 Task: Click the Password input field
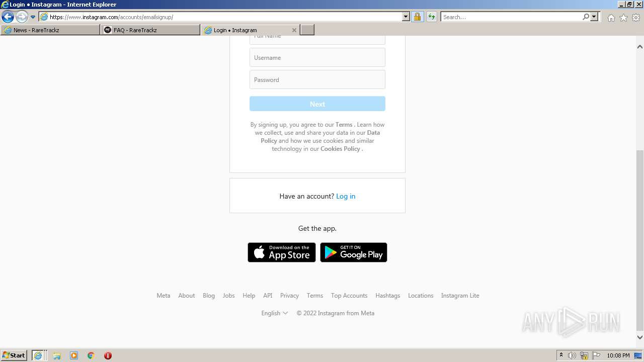(x=317, y=79)
